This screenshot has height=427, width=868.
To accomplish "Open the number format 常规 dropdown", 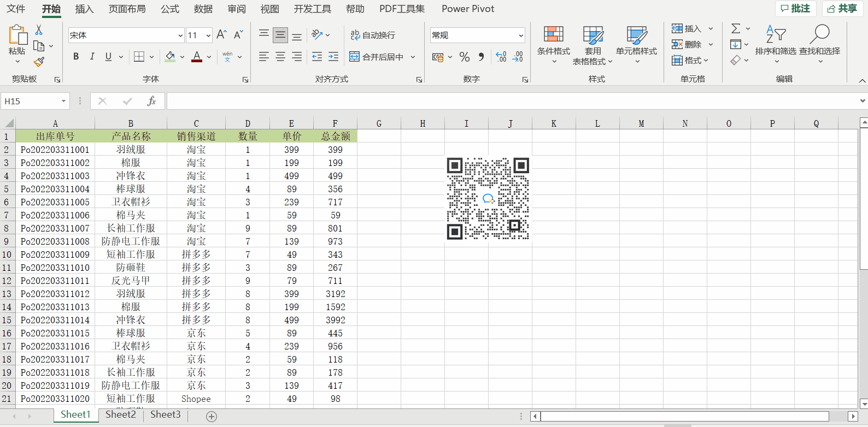I will point(521,35).
